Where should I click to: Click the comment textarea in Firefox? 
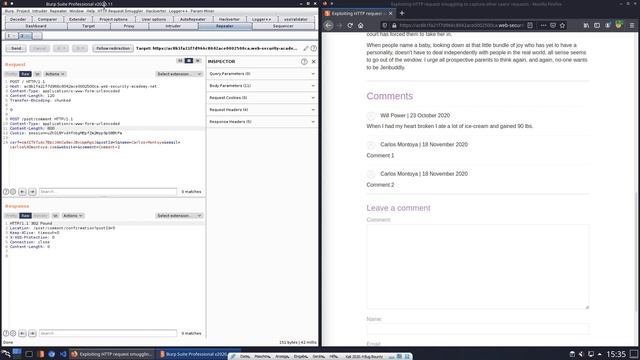point(478,267)
